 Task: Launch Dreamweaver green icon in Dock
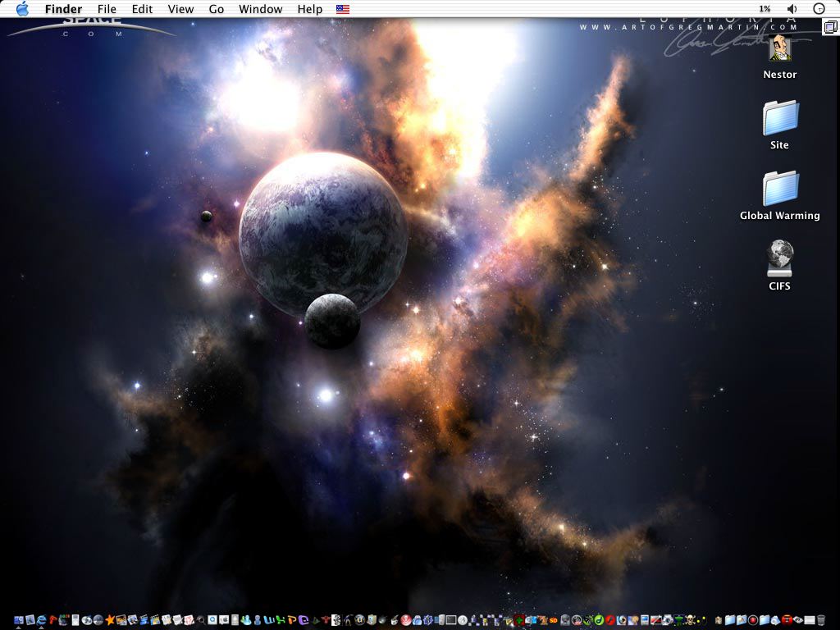coord(599,620)
